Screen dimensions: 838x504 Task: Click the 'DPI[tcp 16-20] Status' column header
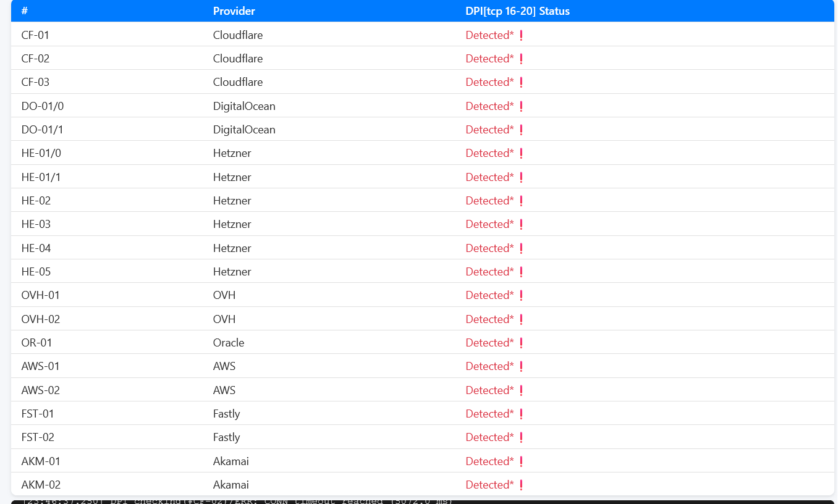pos(518,11)
